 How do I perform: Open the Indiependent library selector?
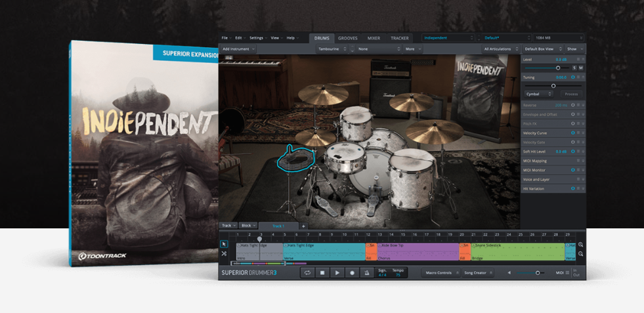click(448, 38)
